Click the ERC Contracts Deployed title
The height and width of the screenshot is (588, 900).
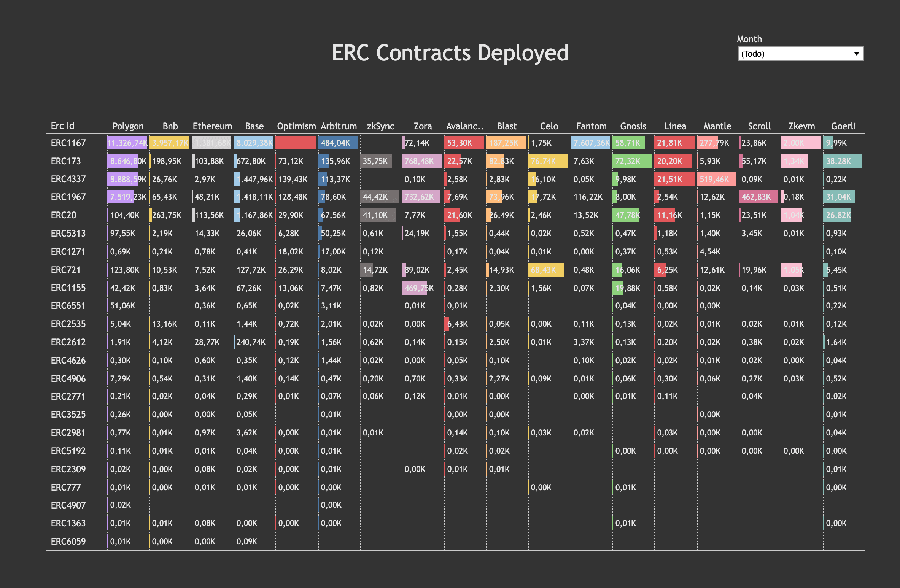(x=450, y=53)
